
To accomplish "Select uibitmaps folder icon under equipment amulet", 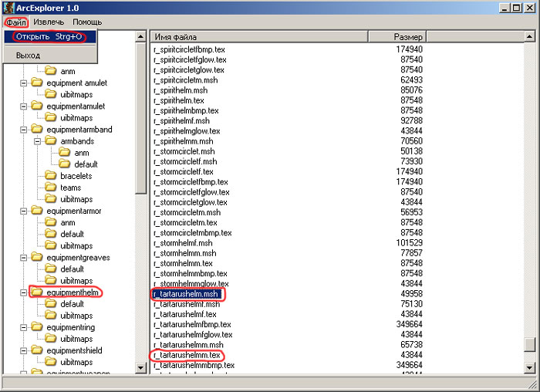I will pyautogui.click(x=51, y=94).
